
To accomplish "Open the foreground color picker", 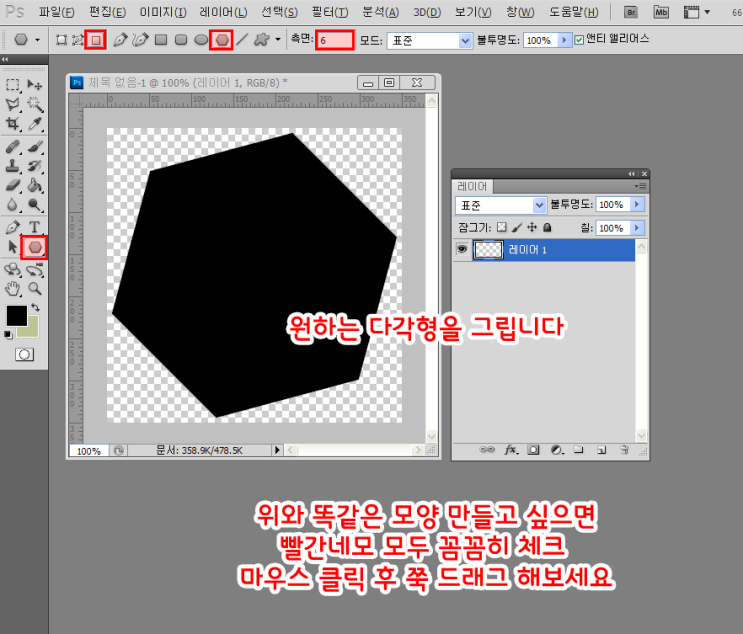I will click(15, 315).
